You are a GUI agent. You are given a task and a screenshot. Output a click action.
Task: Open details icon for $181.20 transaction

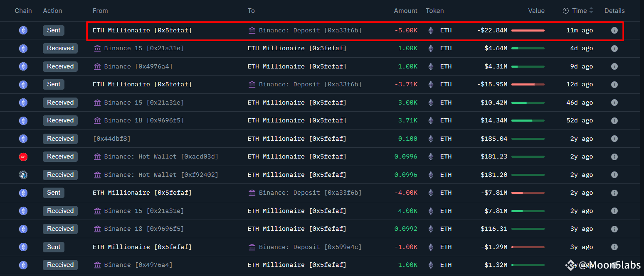pos(614,175)
